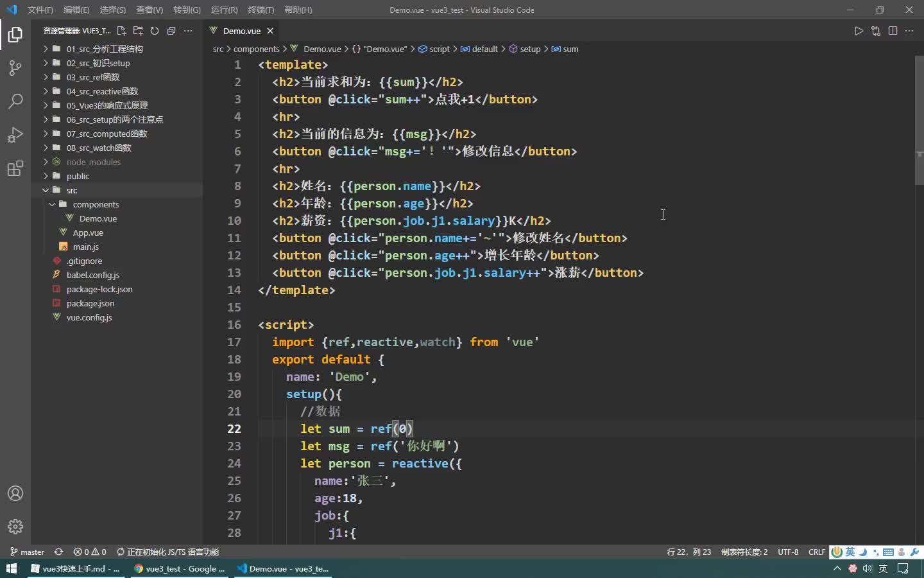Open notification center in taskbar

(x=903, y=568)
